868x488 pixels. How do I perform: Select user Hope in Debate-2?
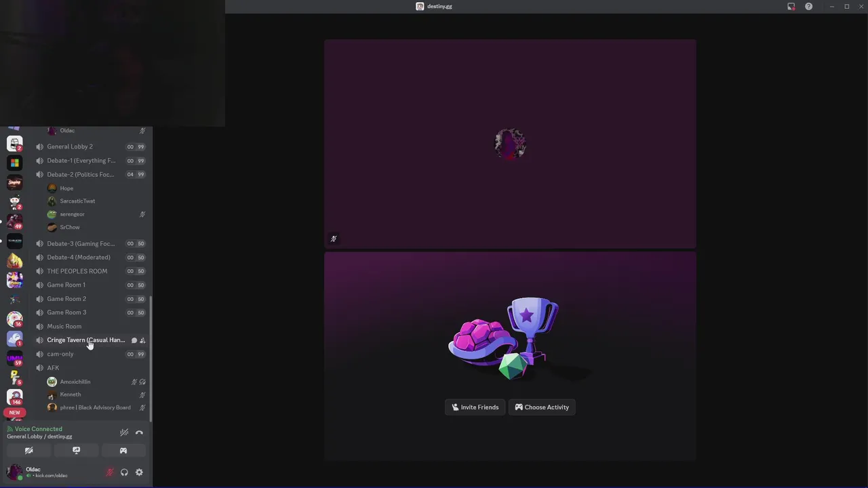click(x=97, y=188)
